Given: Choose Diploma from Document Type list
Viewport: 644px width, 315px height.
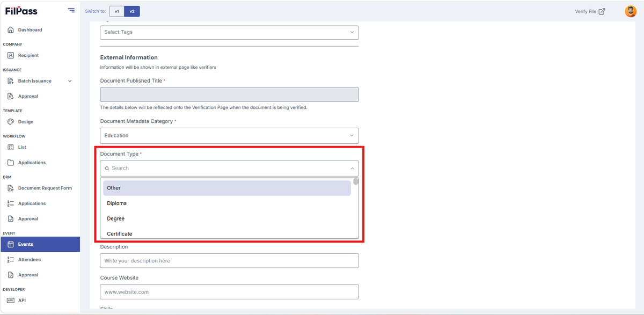Looking at the screenshot, I should pos(227,203).
